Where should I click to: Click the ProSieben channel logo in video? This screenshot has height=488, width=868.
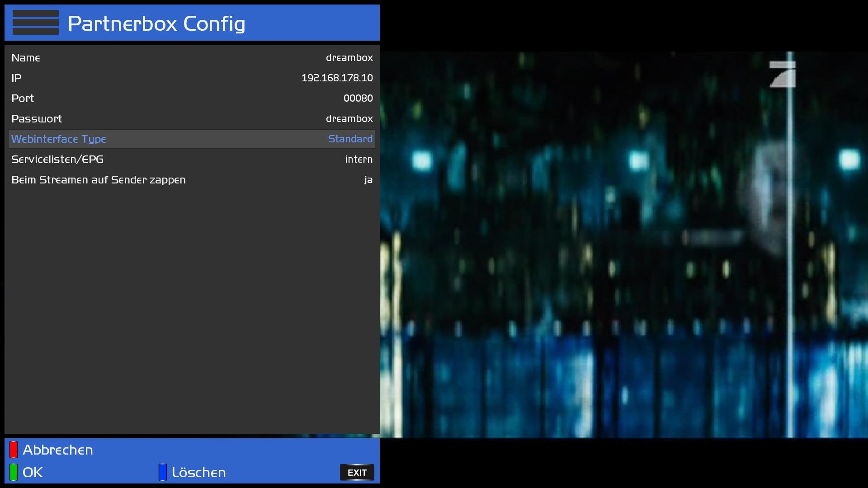(783, 74)
